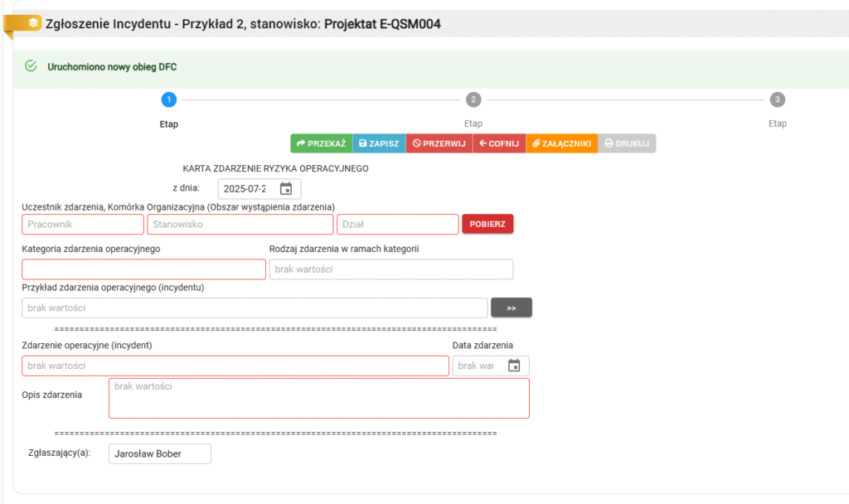The width and height of the screenshot is (849, 504).
Task: Expand Rodzaj zdarzenia w ramach kategorii field
Action: coord(391,269)
